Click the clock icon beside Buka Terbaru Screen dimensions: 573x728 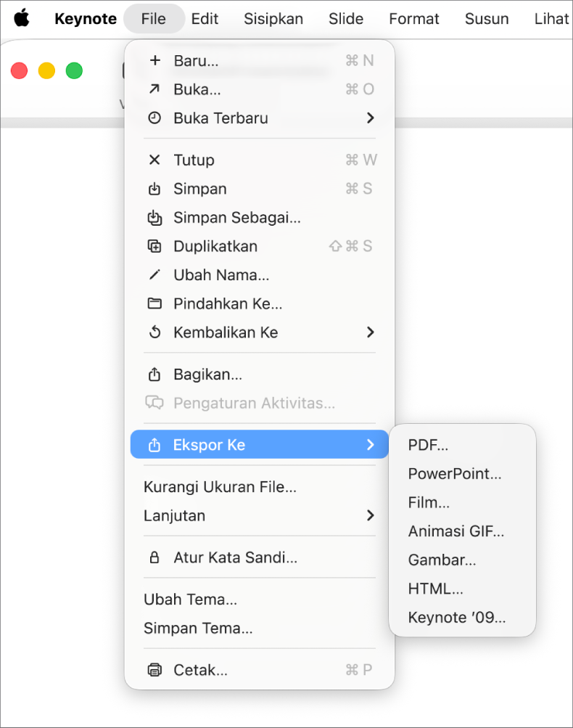(154, 118)
